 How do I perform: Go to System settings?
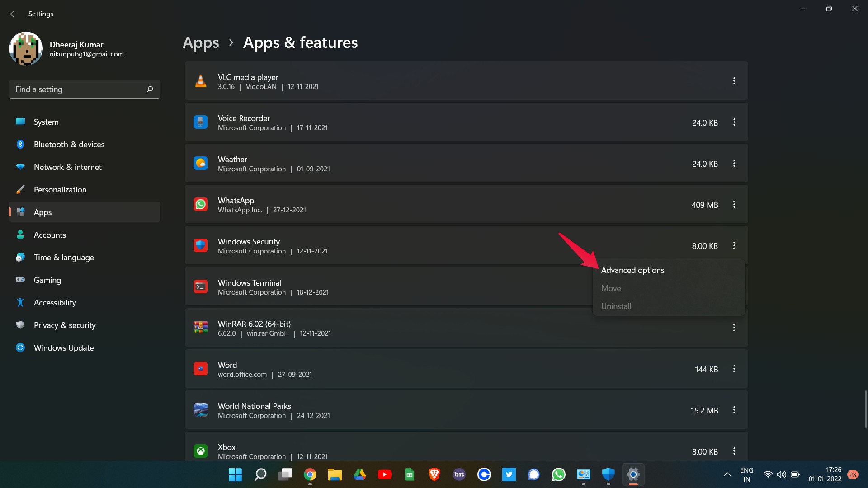click(85, 122)
